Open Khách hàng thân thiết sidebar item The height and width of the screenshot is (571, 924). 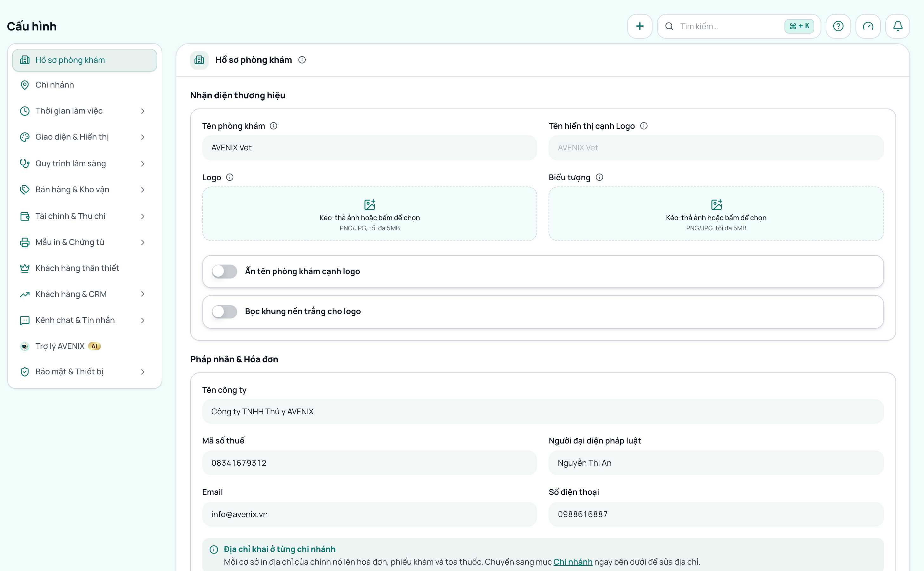(x=85, y=268)
